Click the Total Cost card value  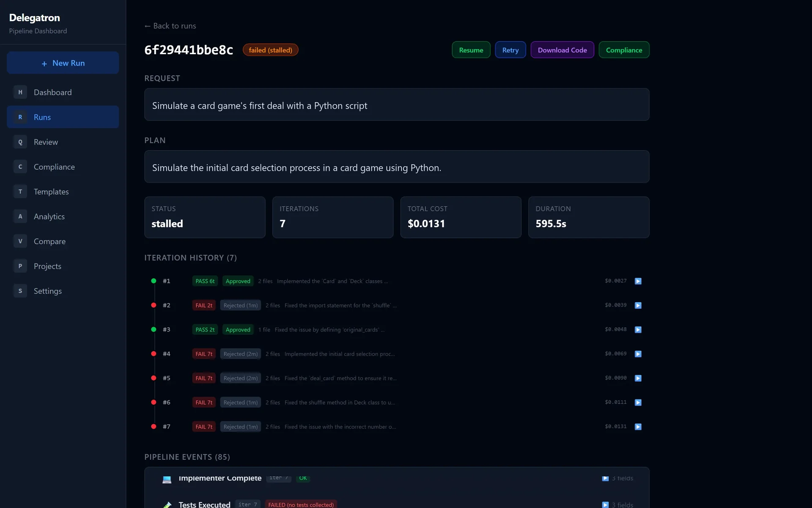pos(426,224)
